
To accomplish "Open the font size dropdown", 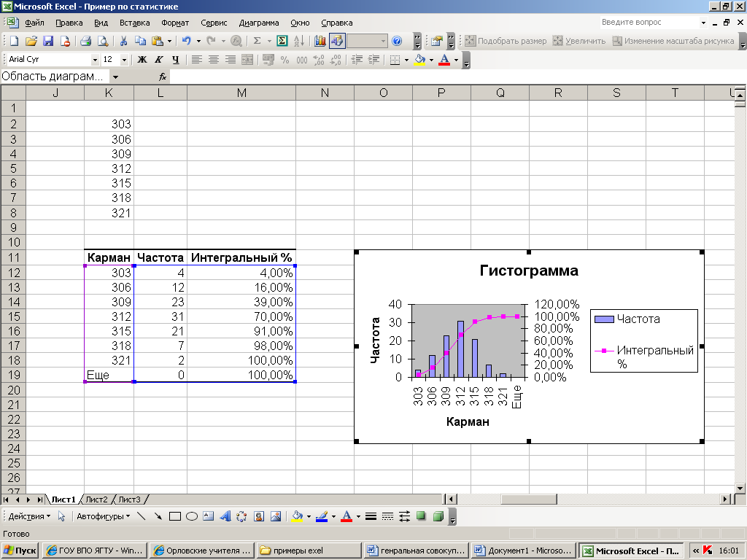I will click(124, 60).
